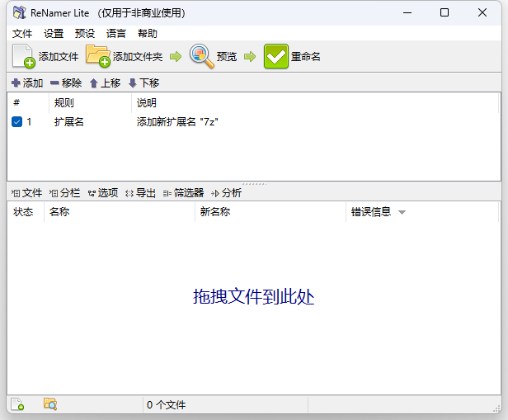Close the ReNamer Lite window
Viewport: 508px width, 420px height.
click(x=482, y=13)
